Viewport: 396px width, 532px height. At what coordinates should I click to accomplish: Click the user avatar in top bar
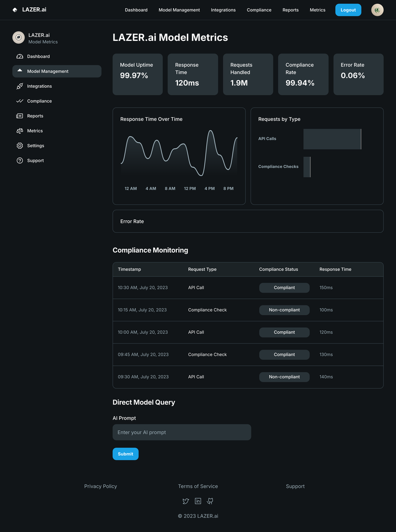pyautogui.click(x=377, y=10)
